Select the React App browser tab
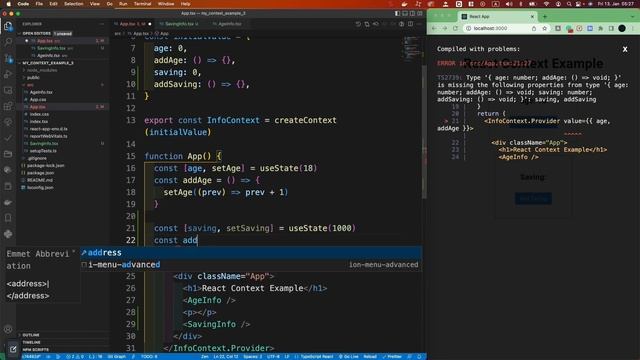 click(x=497, y=17)
